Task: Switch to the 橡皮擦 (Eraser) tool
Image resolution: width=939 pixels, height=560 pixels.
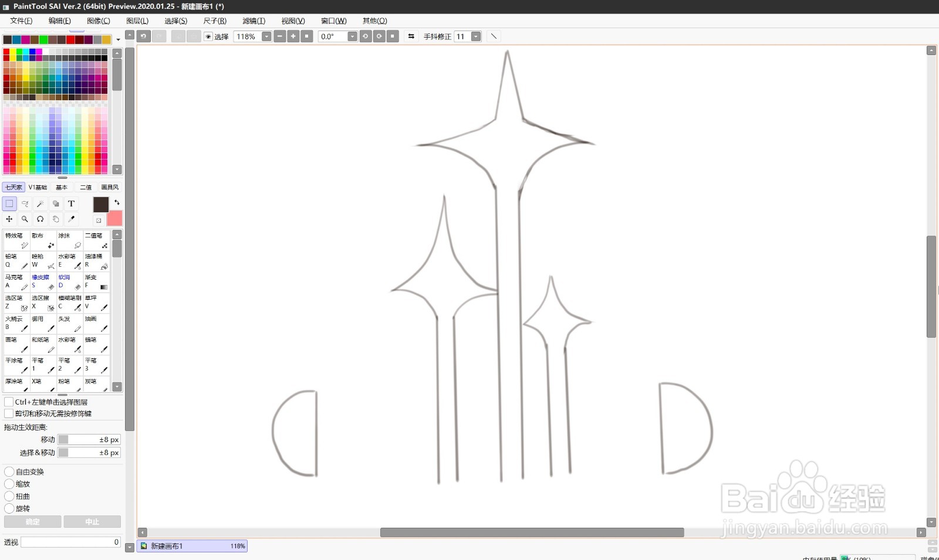Action: coord(42,281)
